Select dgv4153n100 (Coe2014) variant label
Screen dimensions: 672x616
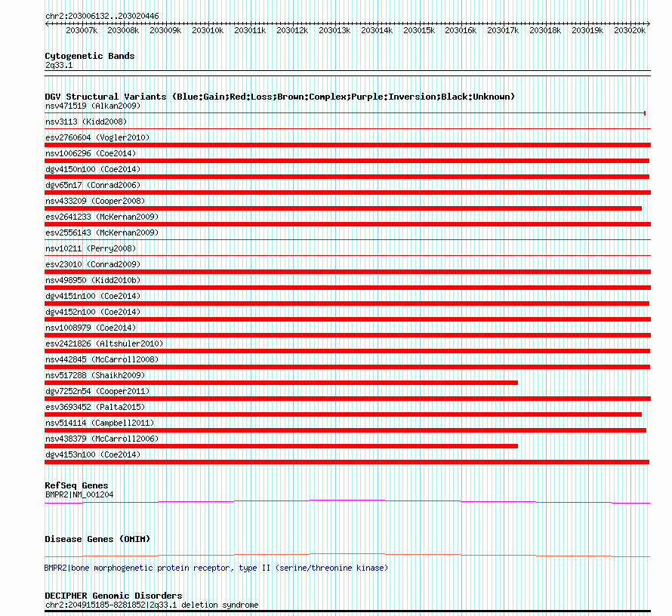pyautogui.click(x=93, y=454)
